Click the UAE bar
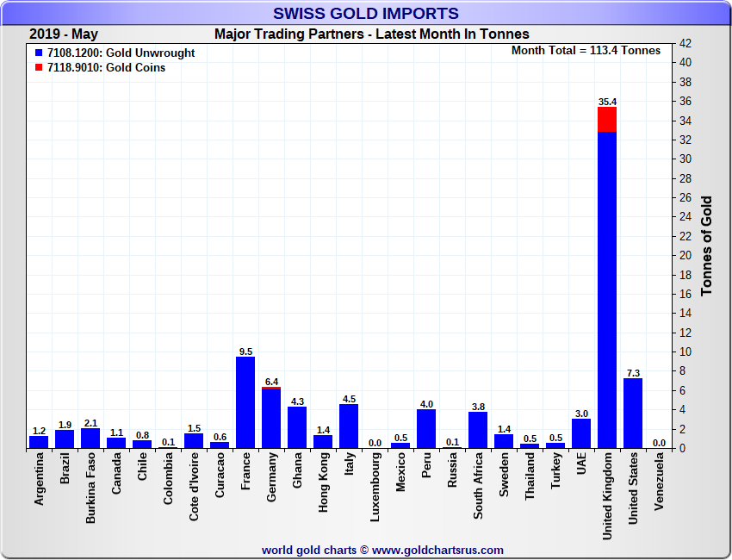Screen dimensions: 732x560 [x=581, y=433]
